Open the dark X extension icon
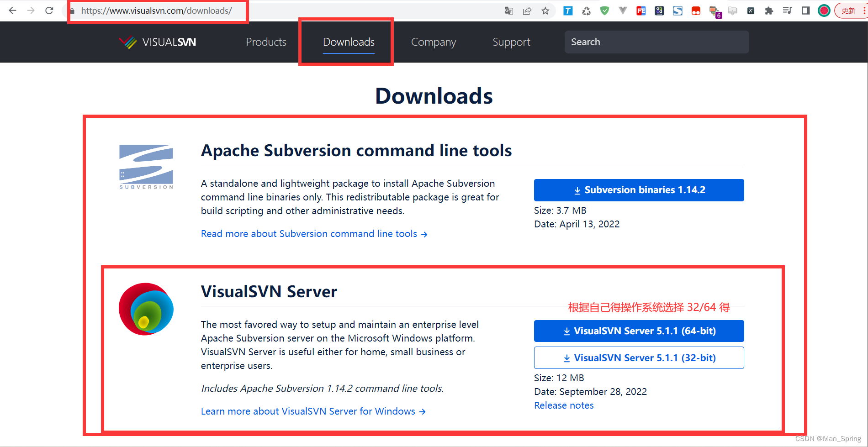This screenshot has height=447, width=868. (751, 11)
